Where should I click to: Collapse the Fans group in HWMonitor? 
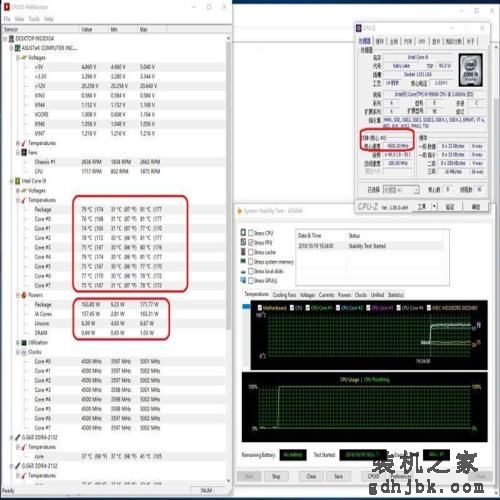(x=18, y=153)
